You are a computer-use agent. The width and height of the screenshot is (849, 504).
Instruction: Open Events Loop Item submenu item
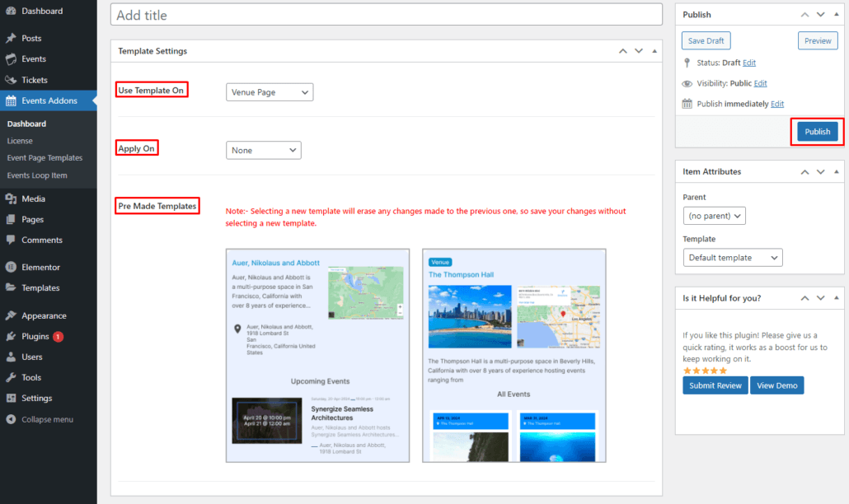[x=37, y=175]
